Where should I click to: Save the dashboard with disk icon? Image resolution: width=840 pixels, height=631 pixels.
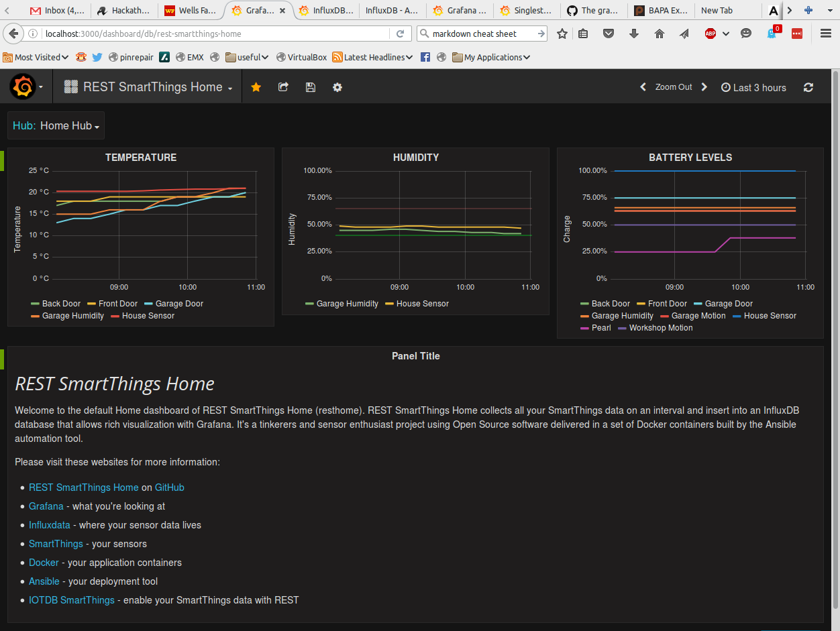click(x=310, y=87)
